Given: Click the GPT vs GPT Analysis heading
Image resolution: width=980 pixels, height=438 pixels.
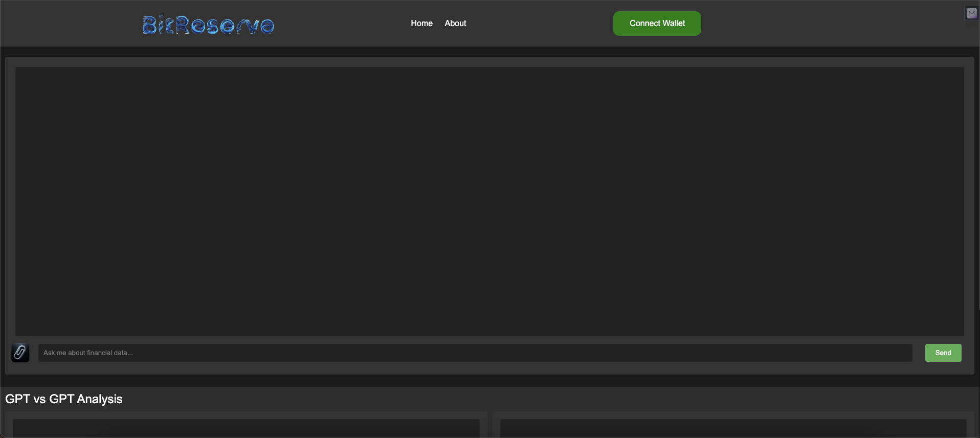Looking at the screenshot, I should tap(64, 399).
